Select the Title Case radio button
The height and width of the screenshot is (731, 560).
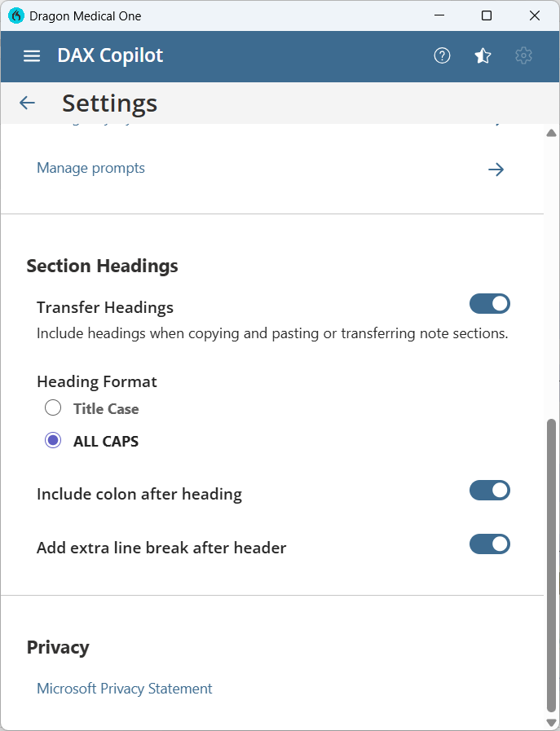tap(53, 407)
